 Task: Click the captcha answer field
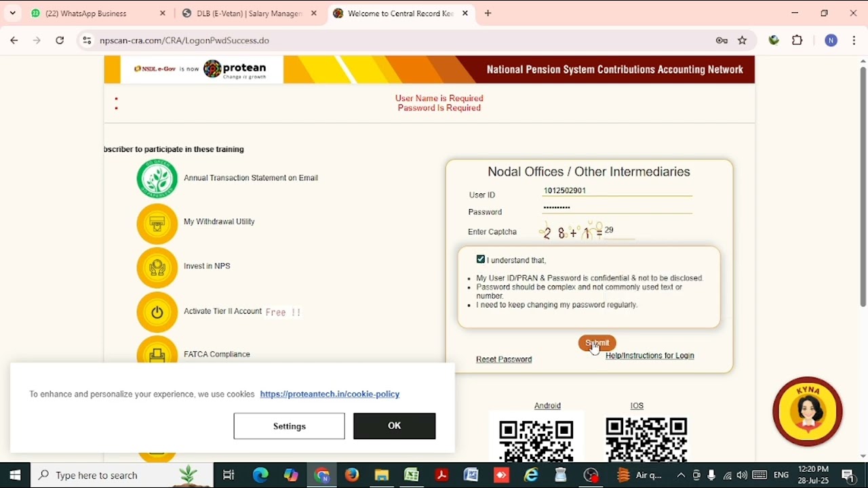[x=620, y=231]
